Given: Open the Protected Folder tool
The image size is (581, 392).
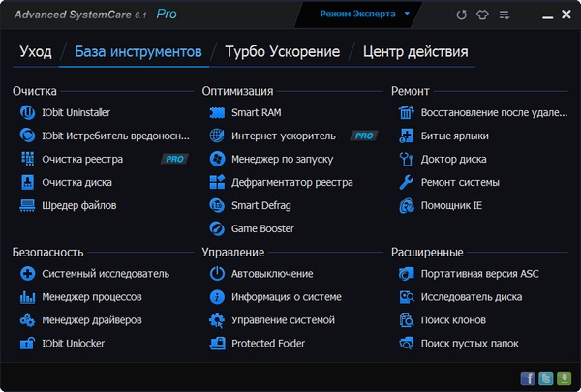Looking at the screenshot, I should [268, 344].
